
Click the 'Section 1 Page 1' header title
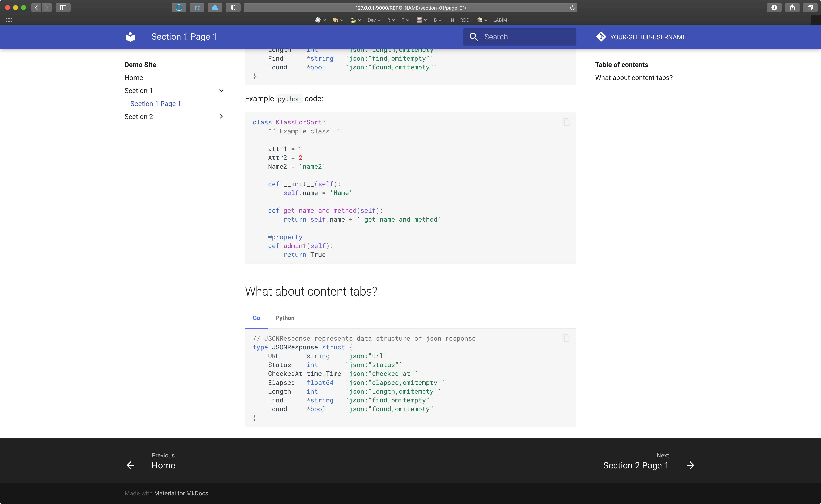point(184,37)
